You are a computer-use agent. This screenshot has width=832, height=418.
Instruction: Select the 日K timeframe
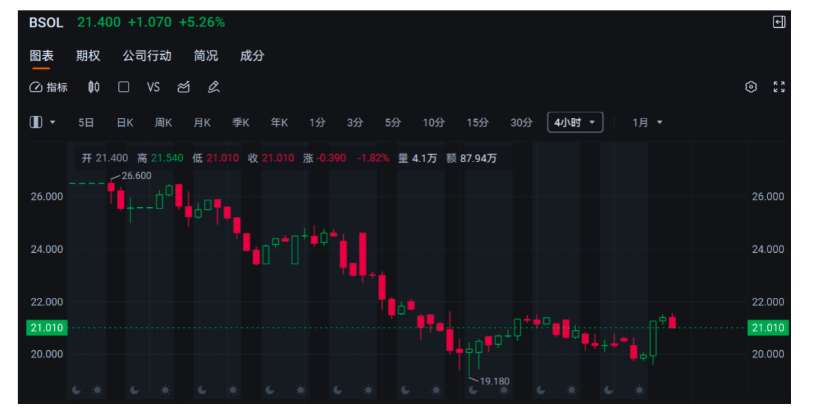click(x=125, y=122)
